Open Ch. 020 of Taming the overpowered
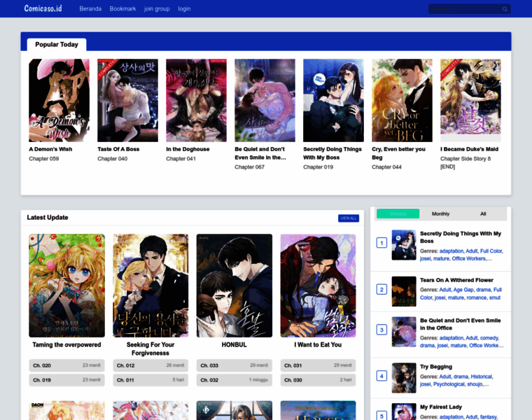The width and height of the screenshot is (532, 420). coord(66,365)
